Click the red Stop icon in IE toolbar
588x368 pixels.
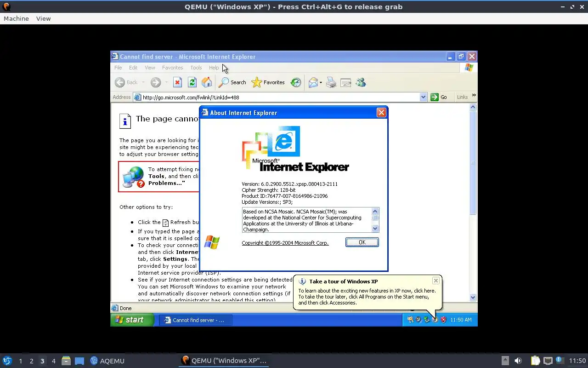177,82
